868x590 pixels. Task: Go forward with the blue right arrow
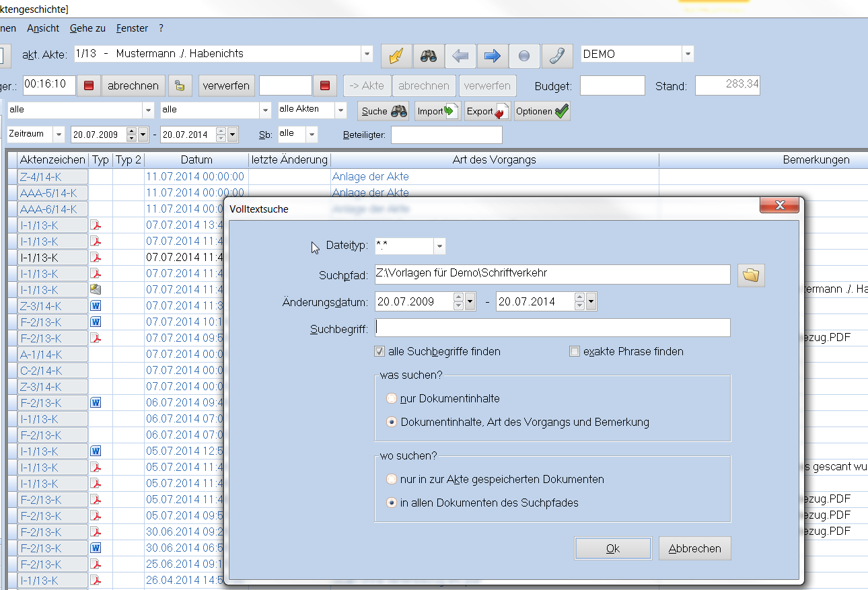point(493,56)
